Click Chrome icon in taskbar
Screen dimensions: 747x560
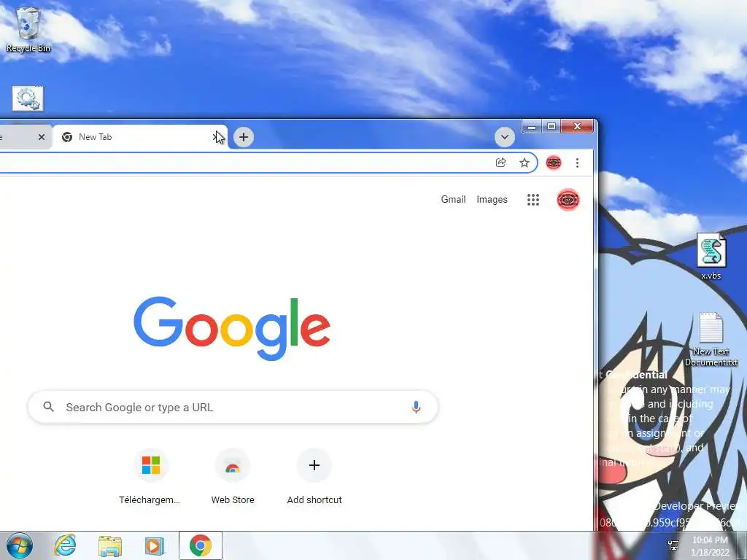pyautogui.click(x=201, y=545)
